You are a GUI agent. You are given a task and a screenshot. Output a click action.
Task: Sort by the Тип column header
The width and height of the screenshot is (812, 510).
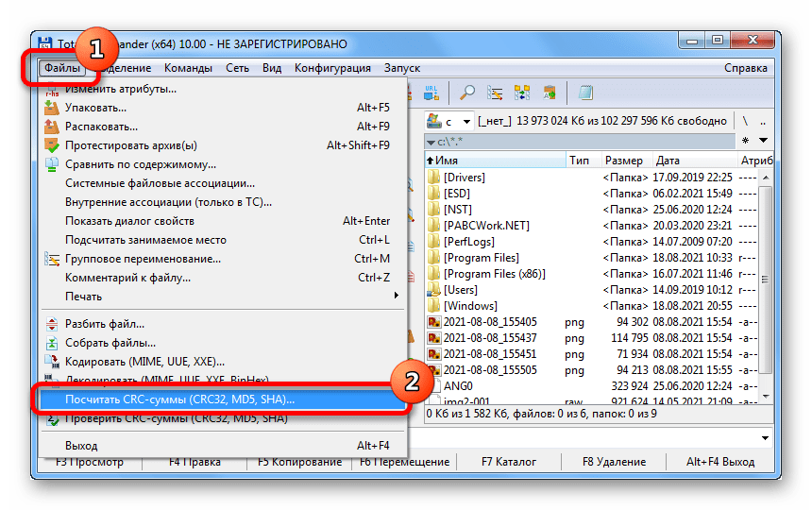click(x=584, y=161)
